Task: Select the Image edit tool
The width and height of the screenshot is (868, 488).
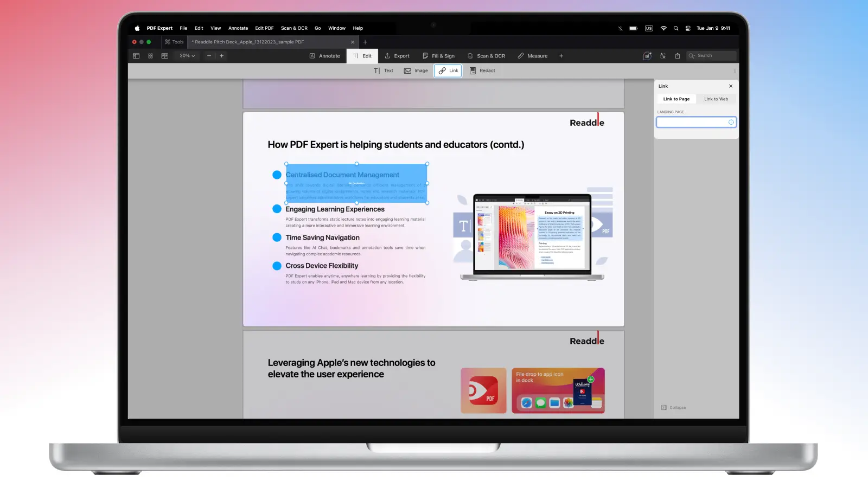Action: (x=416, y=70)
